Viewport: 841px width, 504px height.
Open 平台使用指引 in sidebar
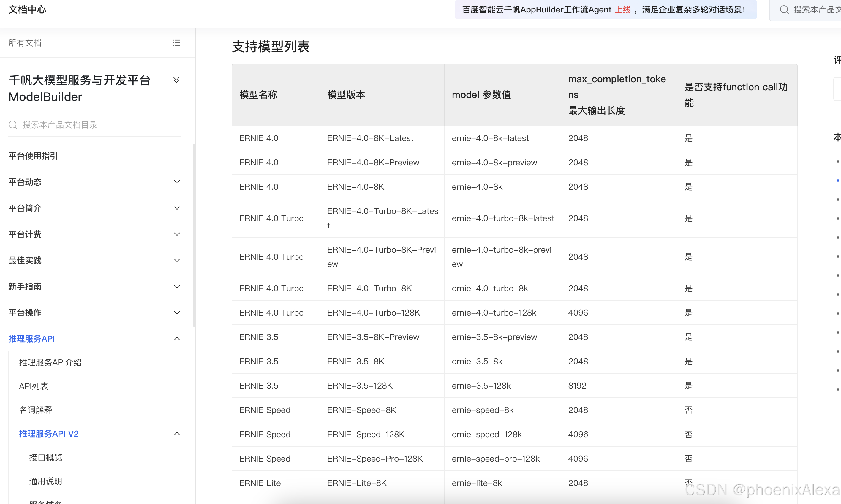tap(33, 156)
